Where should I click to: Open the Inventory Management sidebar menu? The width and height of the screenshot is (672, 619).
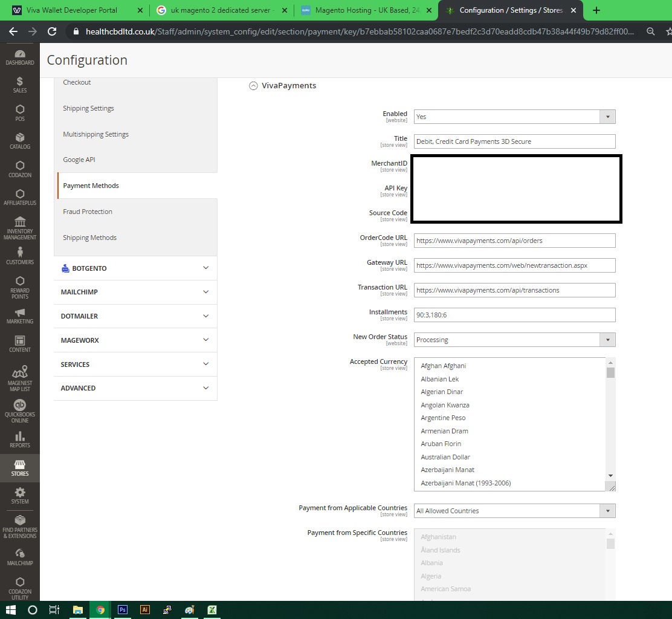click(20, 228)
